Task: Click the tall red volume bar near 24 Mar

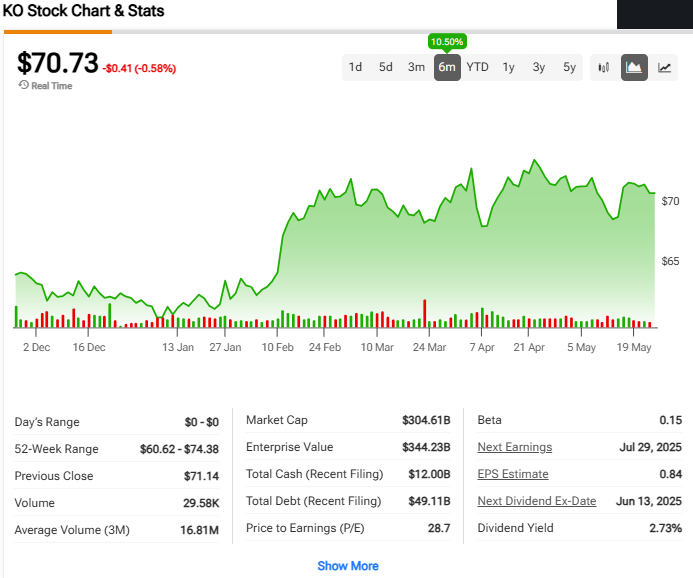Action: 425,313
